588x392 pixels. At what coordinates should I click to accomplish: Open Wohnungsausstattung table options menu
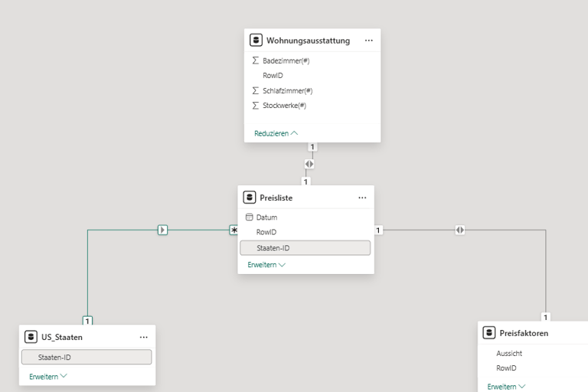(368, 41)
